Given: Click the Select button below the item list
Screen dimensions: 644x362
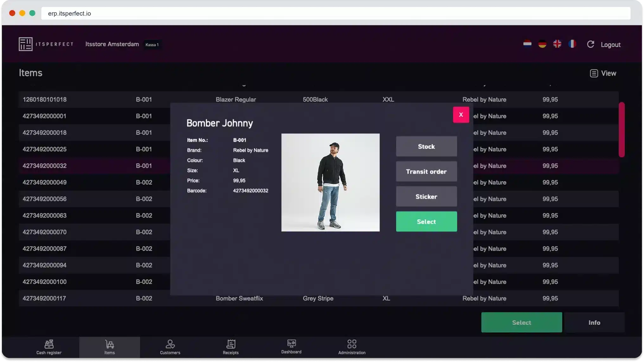Looking at the screenshot, I should tap(521, 322).
